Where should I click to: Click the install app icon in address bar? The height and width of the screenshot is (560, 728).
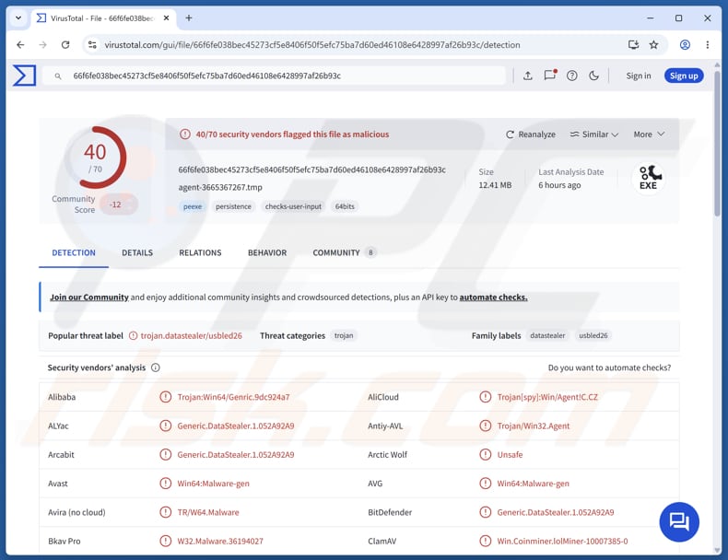[x=633, y=44]
